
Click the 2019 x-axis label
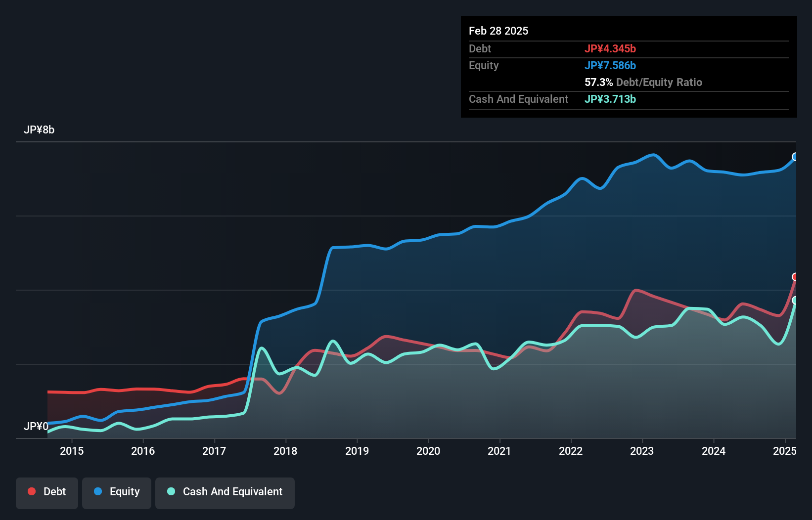pyautogui.click(x=357, y=451)
